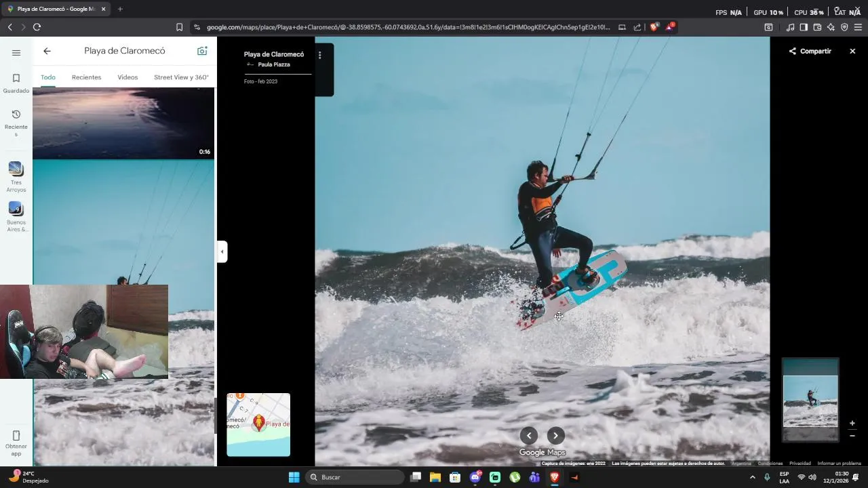Open the 0:16 video thumbnail
868x488 pixels.
pyautogui.click(x=123, y=123)
